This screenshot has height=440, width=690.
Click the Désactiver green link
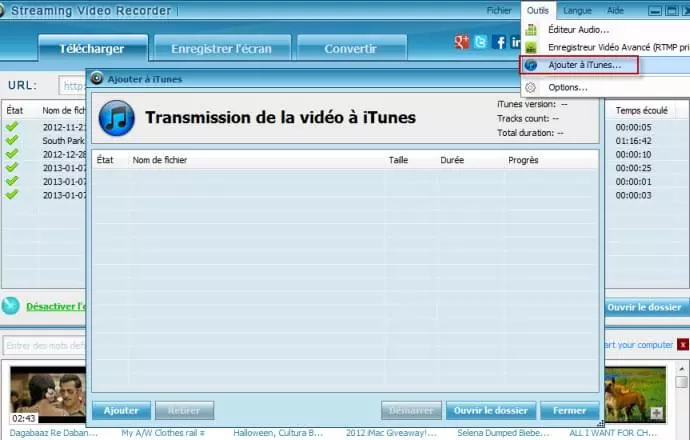click(56, 306)
